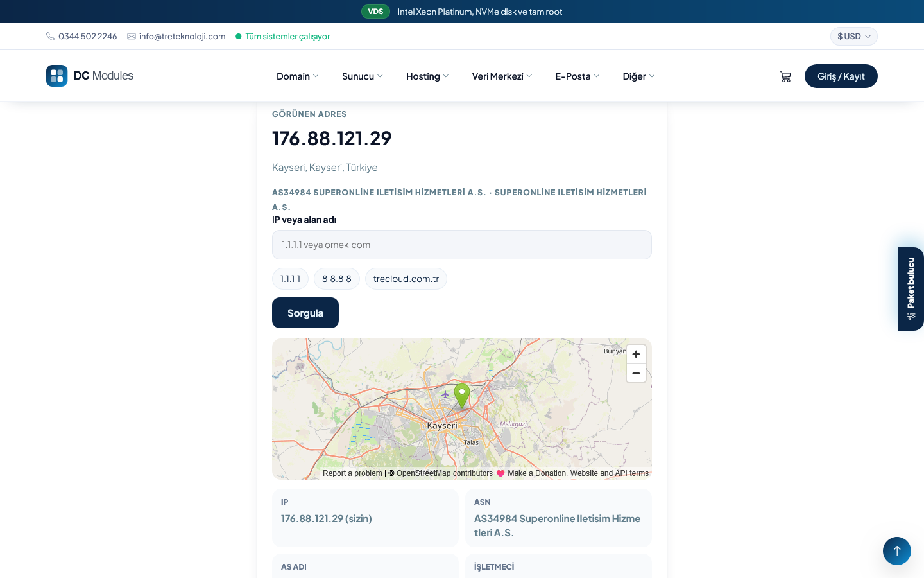Click the GÖRÜNEN ADRES label
This screenshot has width=924, height=578.
(309, 114)
